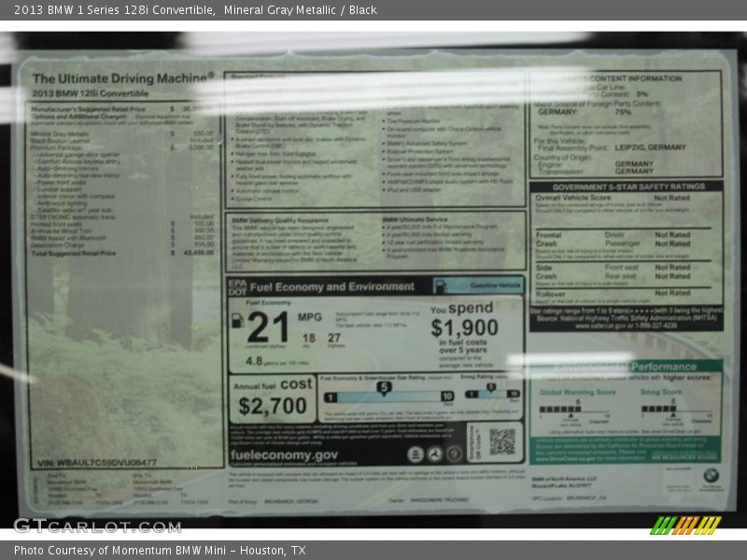The image size is (747, 560).
Task: Click 'The Ultimate Driving Machine' heading
Action: (x=123, y=78)
